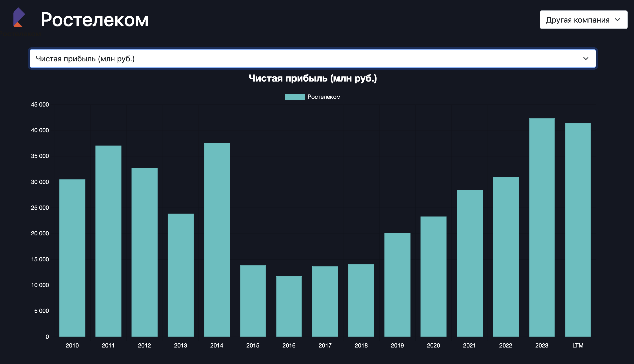
Task: Click the "2019" x-axis label
Action: 397,346
